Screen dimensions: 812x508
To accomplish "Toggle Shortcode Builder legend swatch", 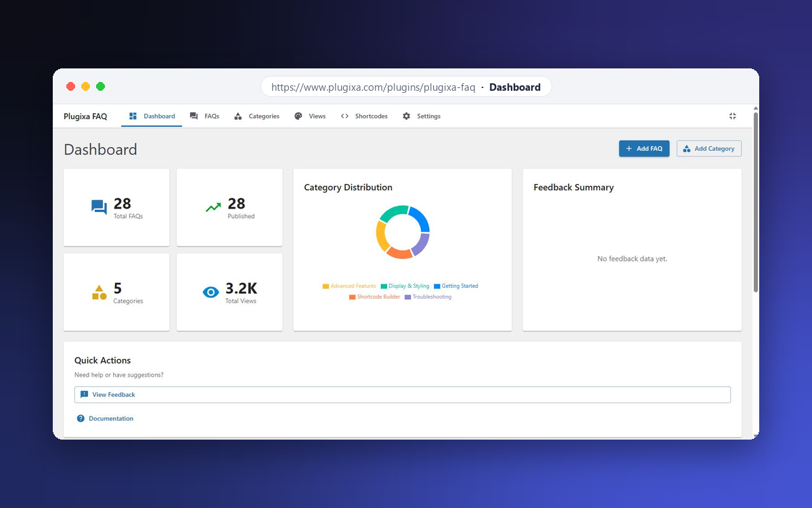I will (353, 297).
